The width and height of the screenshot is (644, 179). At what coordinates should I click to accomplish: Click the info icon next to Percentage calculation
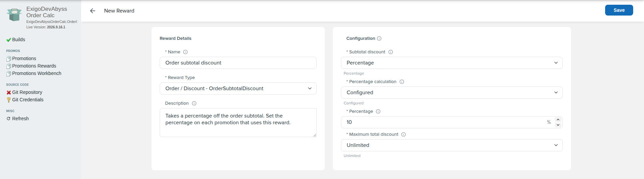pyautogui.click(x=402, y=82)
